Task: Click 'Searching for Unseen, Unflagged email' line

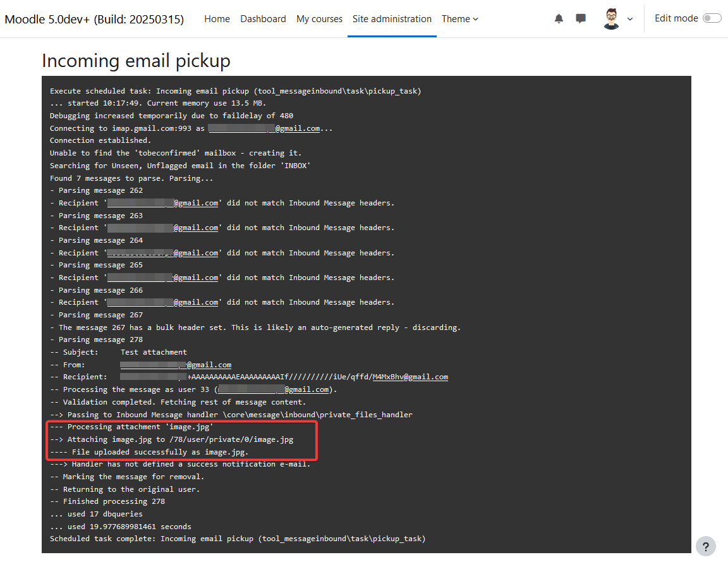Action: tap(180, 166)
